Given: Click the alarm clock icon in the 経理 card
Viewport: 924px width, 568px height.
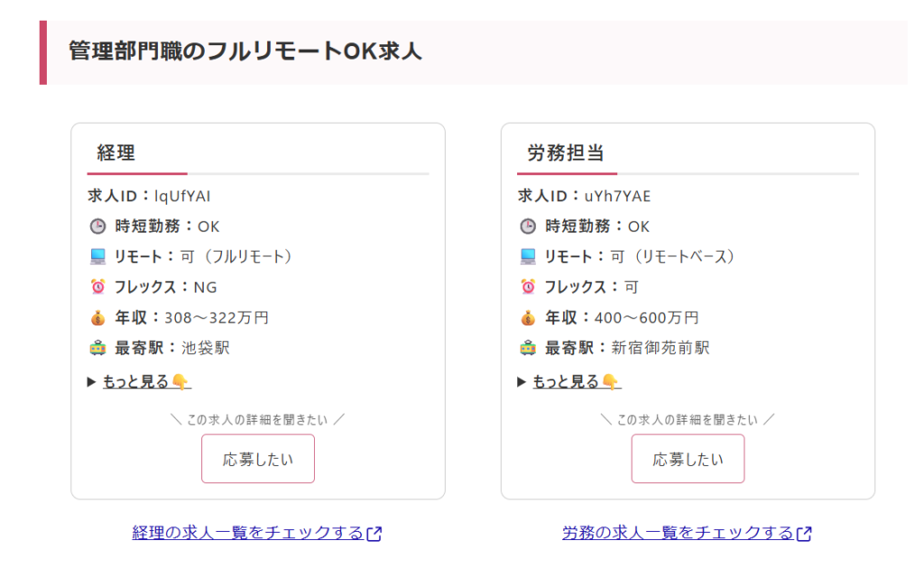Looking at the screenshot, I should (x=97, y=288).
